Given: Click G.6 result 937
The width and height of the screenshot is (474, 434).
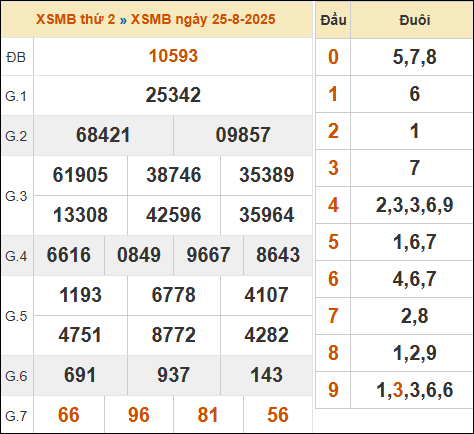Looking at the screenshot, I should point(173,375).
